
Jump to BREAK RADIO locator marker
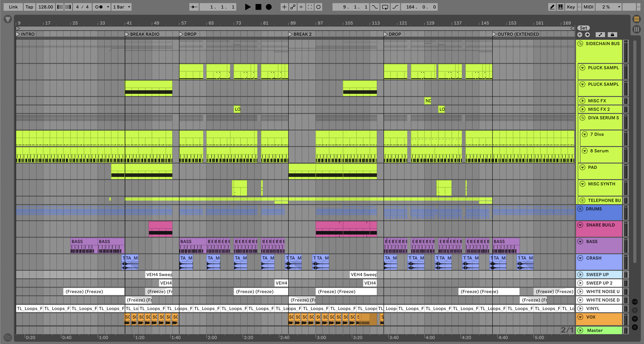tap(127, 34)
